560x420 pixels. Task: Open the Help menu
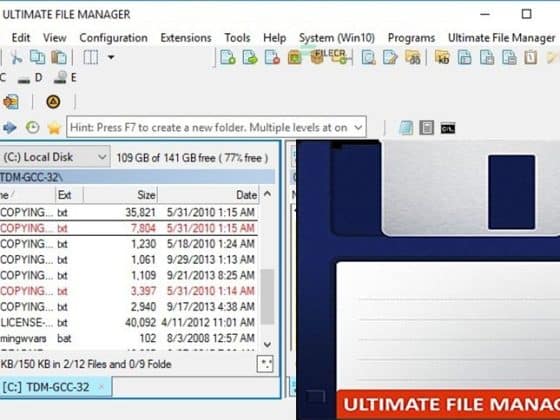point(275,38)
